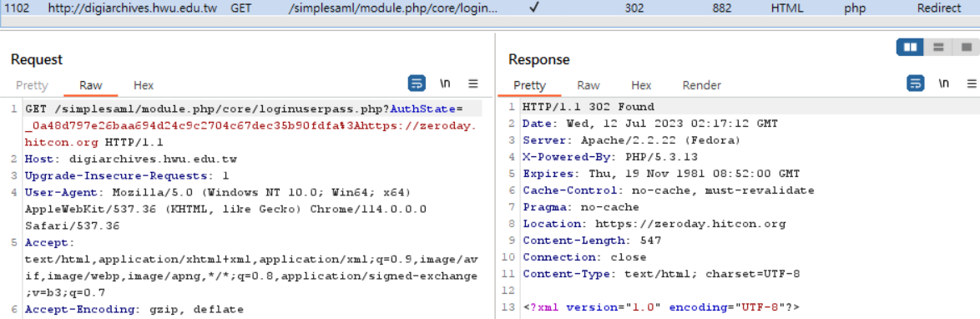Open hamburger menu in Request pane
980x319 pixels.
[473, 84]
